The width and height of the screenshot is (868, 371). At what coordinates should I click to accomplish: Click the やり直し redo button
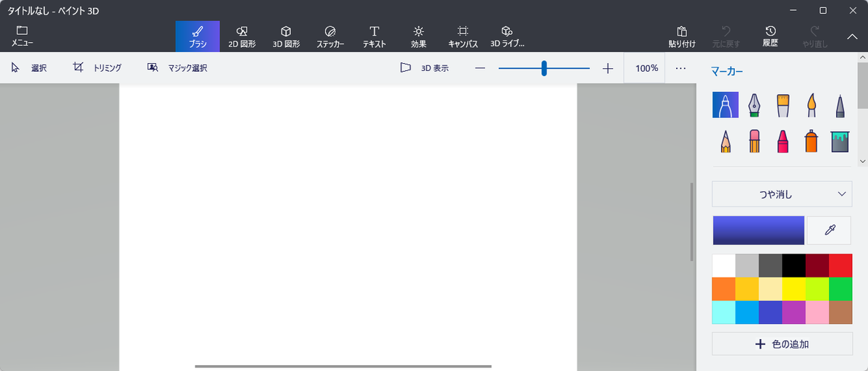pos(814,36)
